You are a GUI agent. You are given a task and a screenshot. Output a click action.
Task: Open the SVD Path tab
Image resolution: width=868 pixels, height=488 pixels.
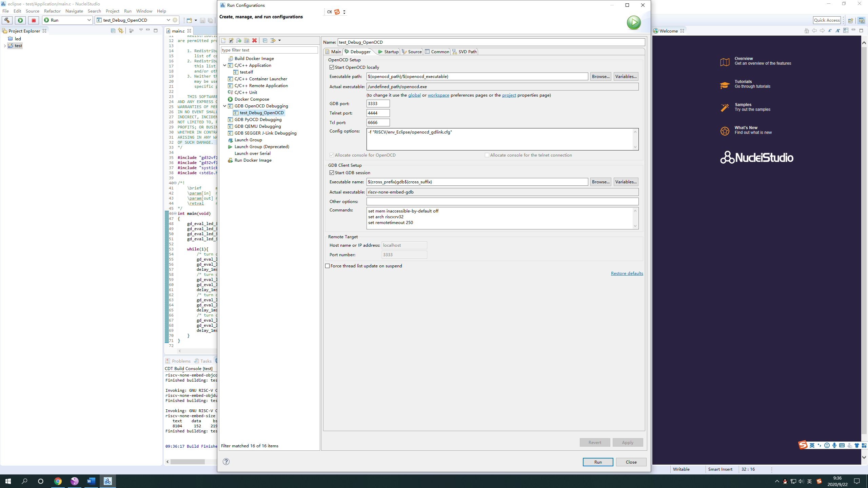465,52
